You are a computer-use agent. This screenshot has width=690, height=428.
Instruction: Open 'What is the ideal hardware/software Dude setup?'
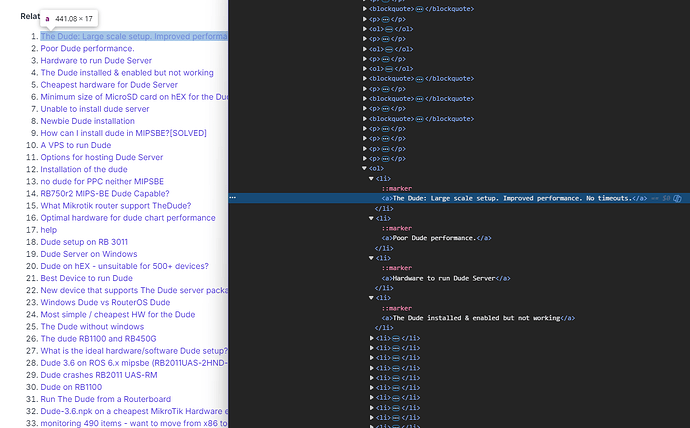(x=134, y=351)
